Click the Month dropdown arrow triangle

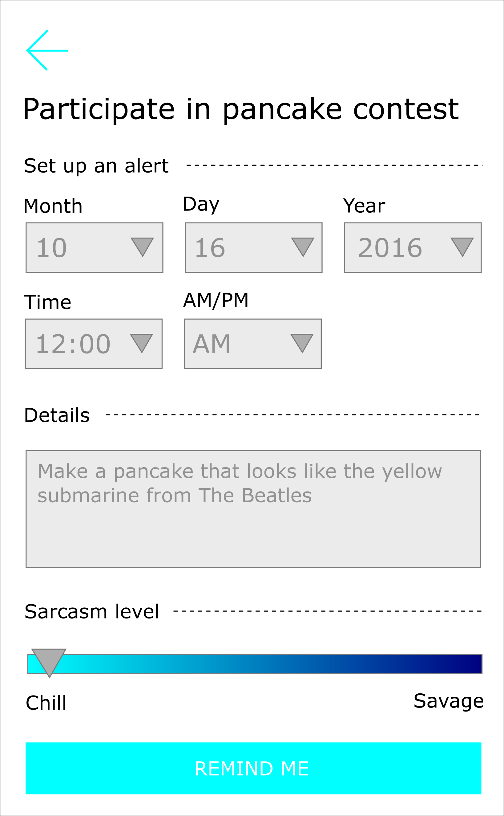click(x=142, y=246)
